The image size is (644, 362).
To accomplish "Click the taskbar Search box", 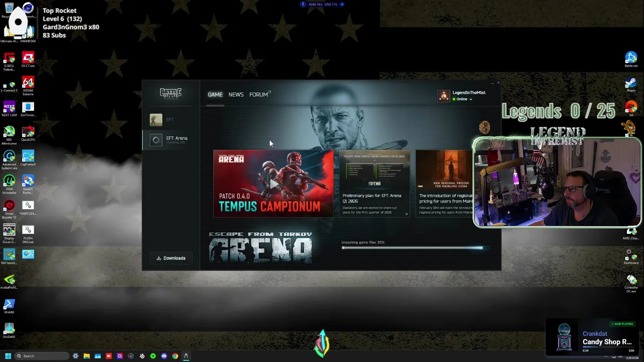I will coord(41,356).
